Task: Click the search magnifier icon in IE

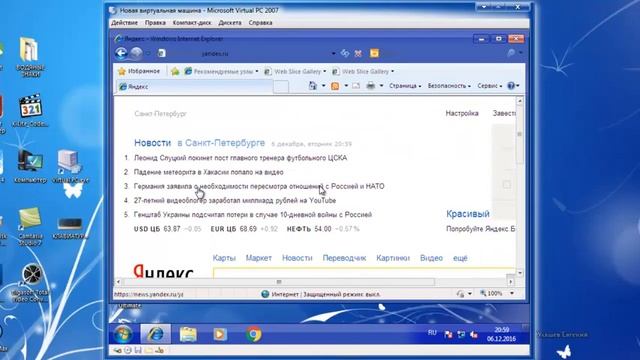Action: (511, 53)
